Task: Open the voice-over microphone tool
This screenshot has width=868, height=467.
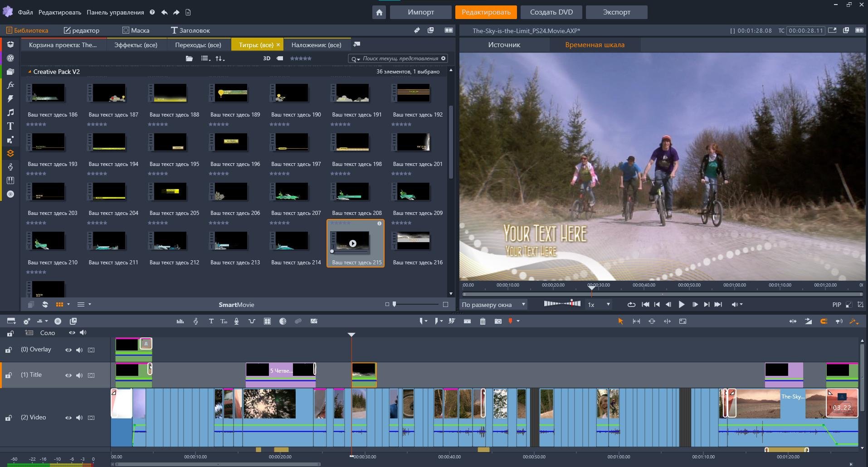Action: (x=236, y=321)
